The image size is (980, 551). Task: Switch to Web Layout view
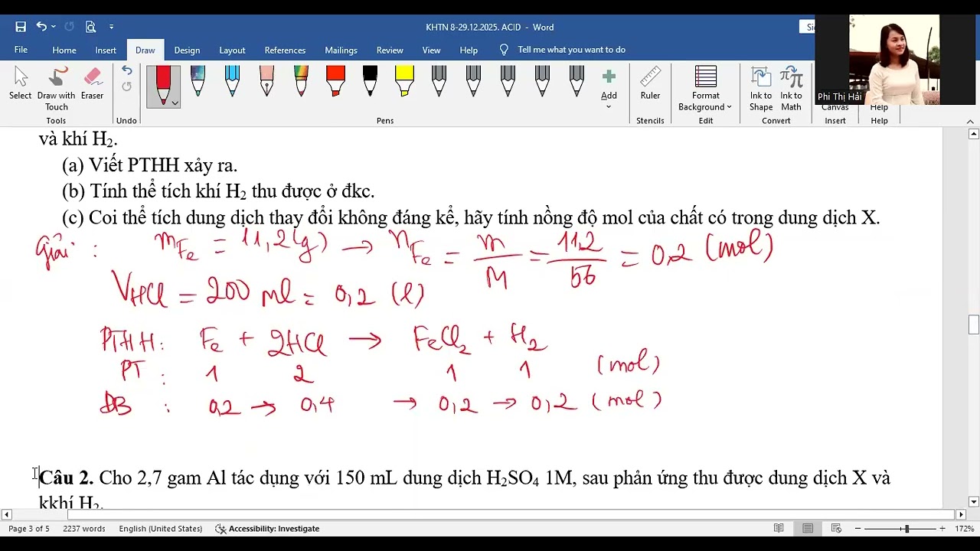click(x=836, y=529)
